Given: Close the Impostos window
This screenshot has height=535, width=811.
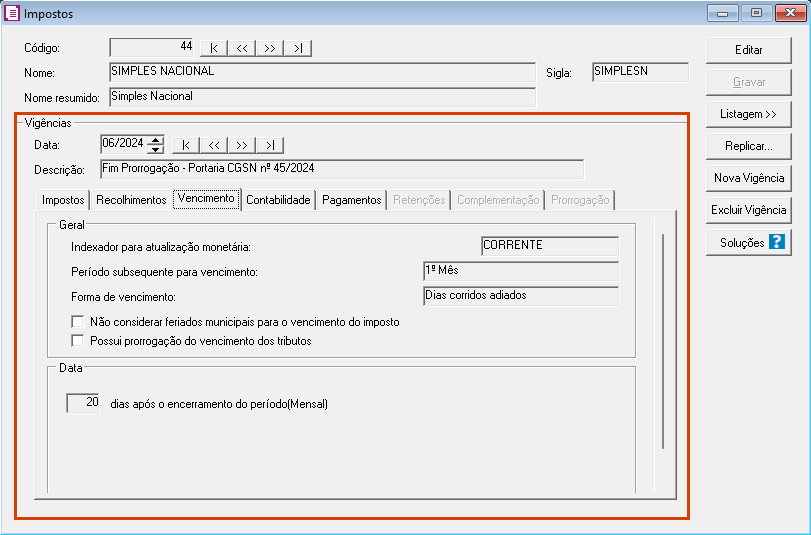Looking at the screenshot, I should pos(790,13).
